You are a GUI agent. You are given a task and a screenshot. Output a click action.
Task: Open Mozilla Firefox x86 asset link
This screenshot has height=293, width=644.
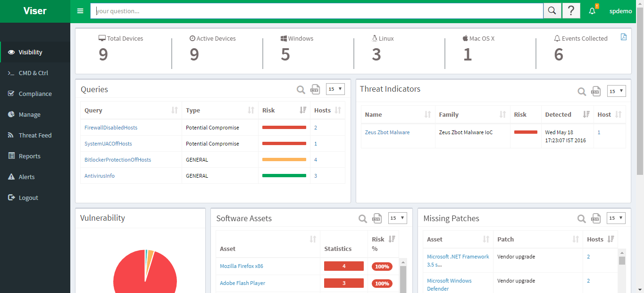[242, 266]
